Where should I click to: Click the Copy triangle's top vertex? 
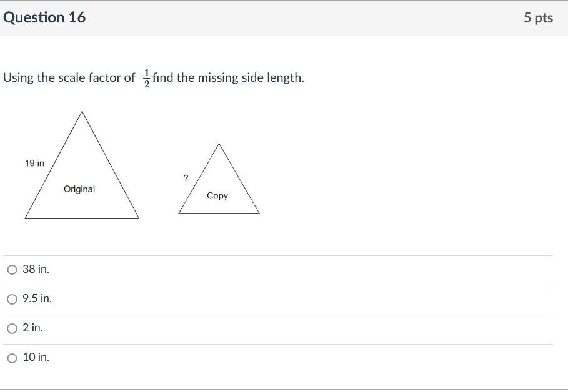coord(219,145)
